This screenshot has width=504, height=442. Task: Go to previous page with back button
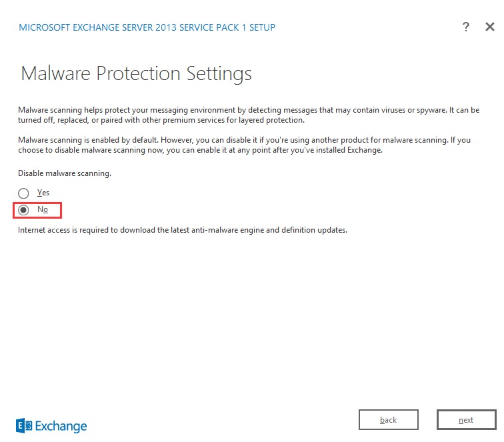[388, 420]
